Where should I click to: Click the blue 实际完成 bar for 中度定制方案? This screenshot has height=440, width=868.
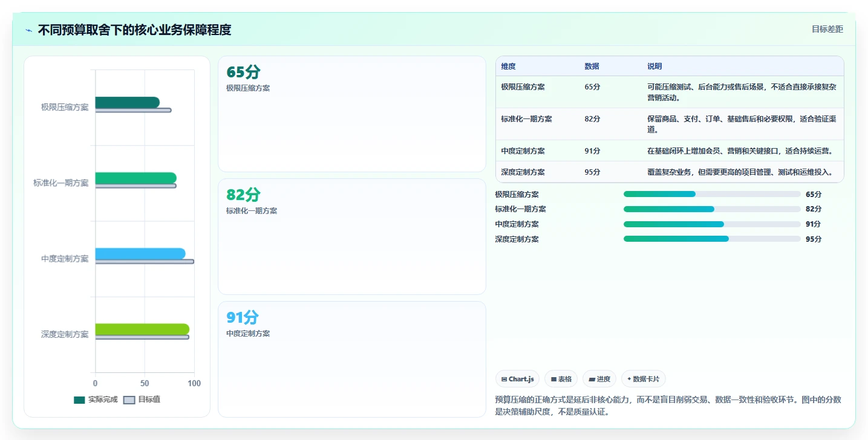pos(140,254)
